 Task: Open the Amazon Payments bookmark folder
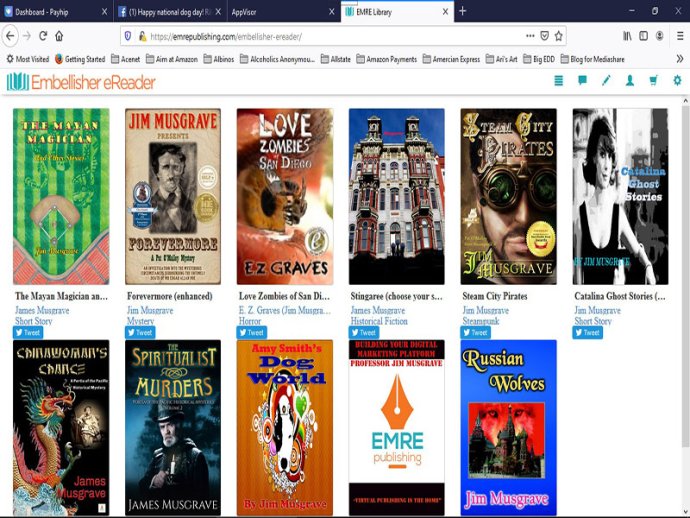386,59
